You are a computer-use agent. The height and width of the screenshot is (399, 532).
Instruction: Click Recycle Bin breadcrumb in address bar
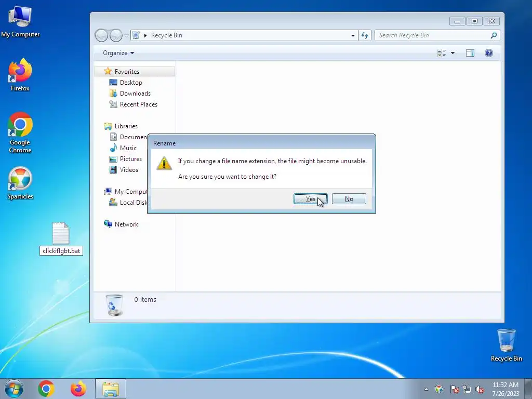(167, 35)
